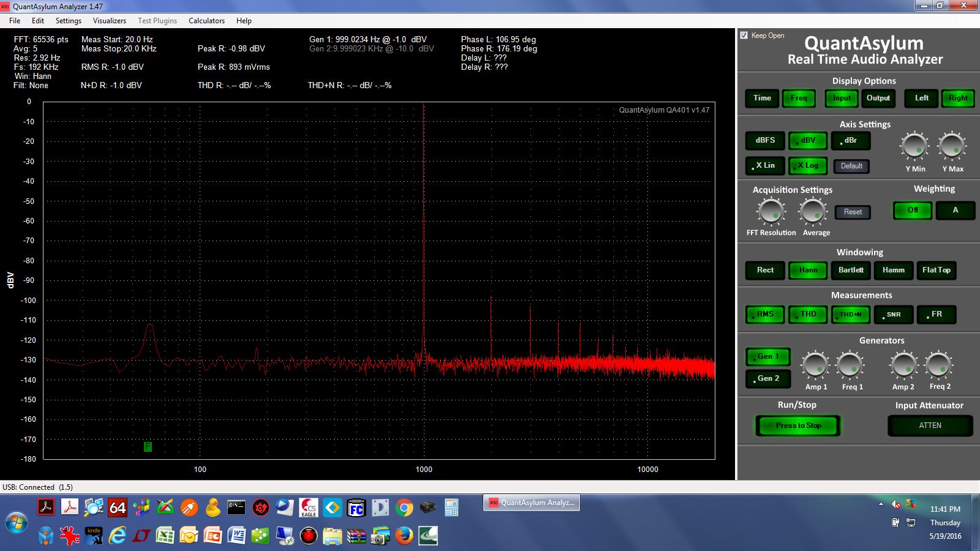Launch Internet Explorer from the taskbar
This screenshot has height=551, width=980.
[x=118, y=536]
